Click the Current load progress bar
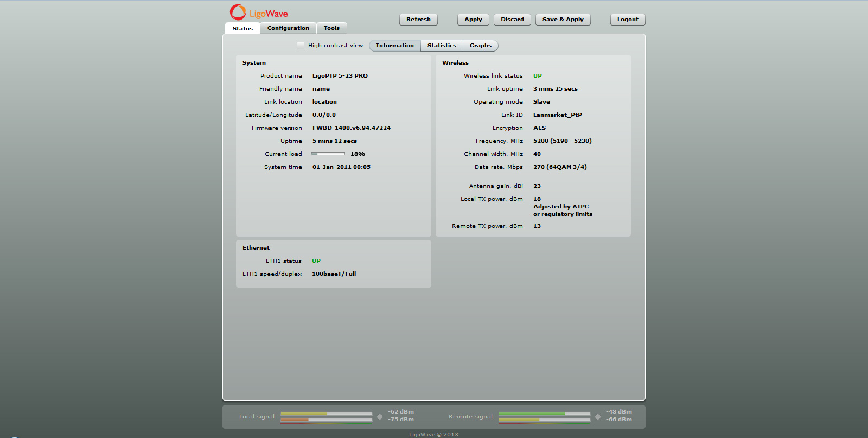 coord(328,154)
